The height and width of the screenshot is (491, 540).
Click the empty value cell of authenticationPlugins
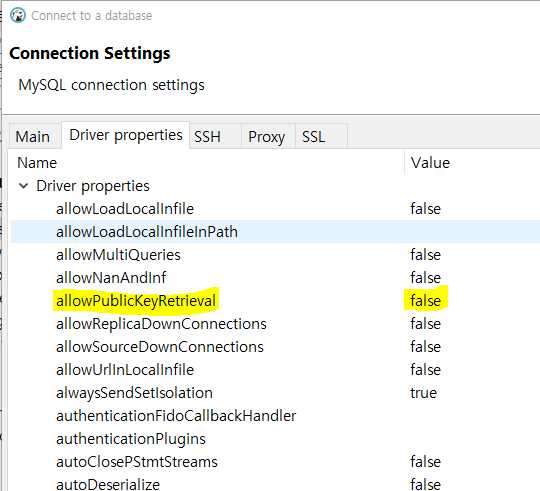(x=472, y=439)
